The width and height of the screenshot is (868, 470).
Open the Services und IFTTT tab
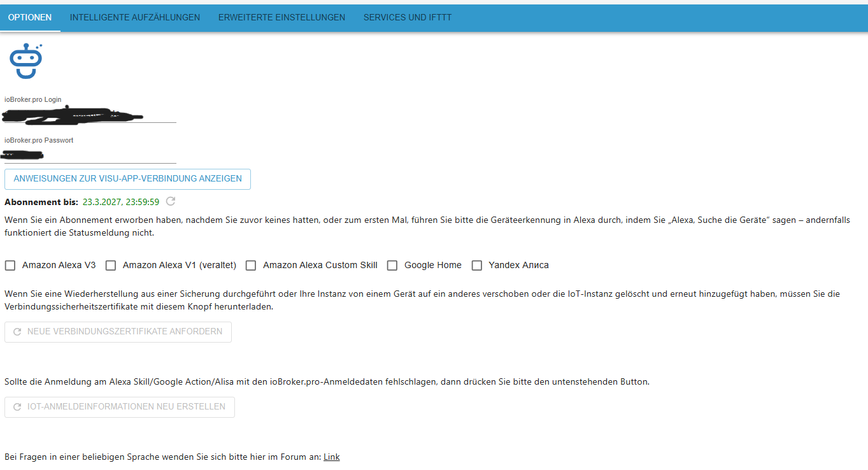tap(408, 17)
